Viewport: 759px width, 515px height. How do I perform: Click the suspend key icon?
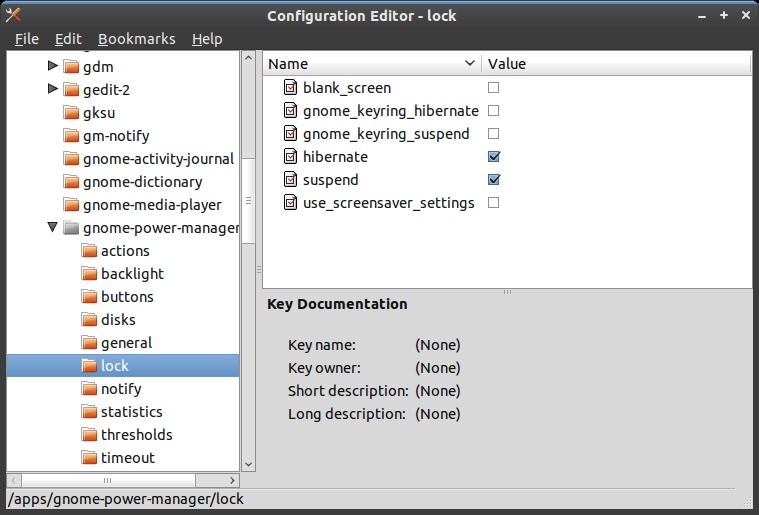coord(290,180)
